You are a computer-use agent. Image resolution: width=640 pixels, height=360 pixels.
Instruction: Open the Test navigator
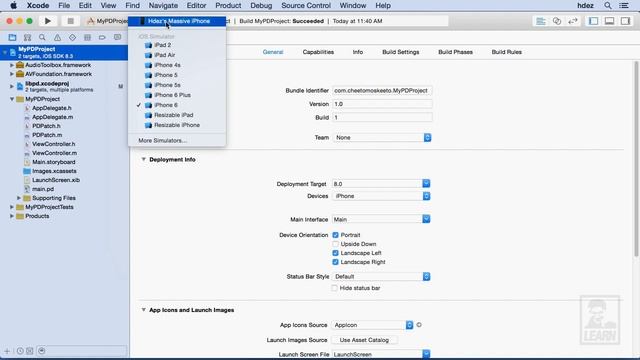point(72,38)
